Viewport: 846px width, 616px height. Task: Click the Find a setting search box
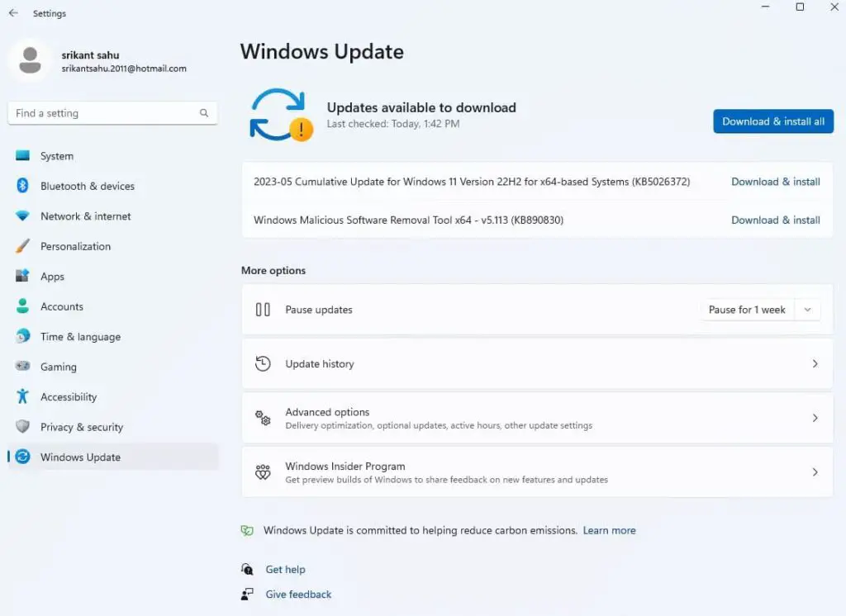tap(103, 113)
